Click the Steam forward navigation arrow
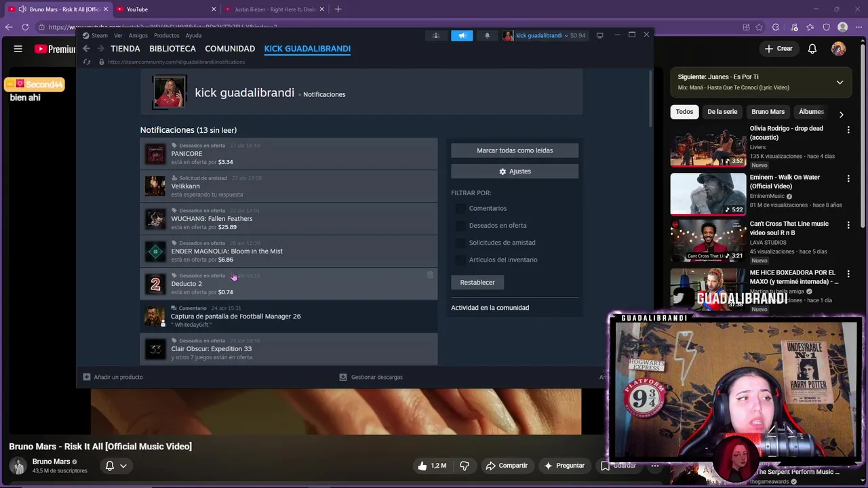Image resolution: width=868 pixels, height=488 pixels. pyautogui.click(x=100, y=49)
